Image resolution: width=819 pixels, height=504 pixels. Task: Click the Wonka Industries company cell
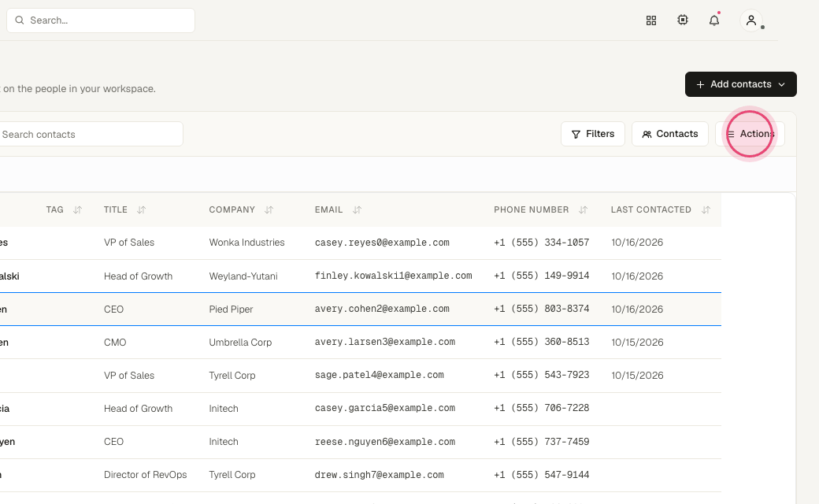[x=246, y=243]
